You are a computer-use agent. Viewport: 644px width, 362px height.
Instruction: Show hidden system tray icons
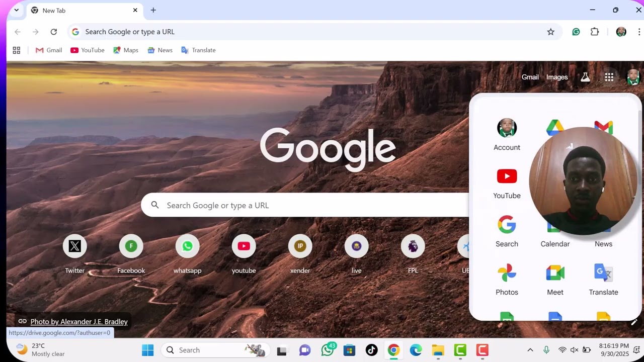point(530,350)
